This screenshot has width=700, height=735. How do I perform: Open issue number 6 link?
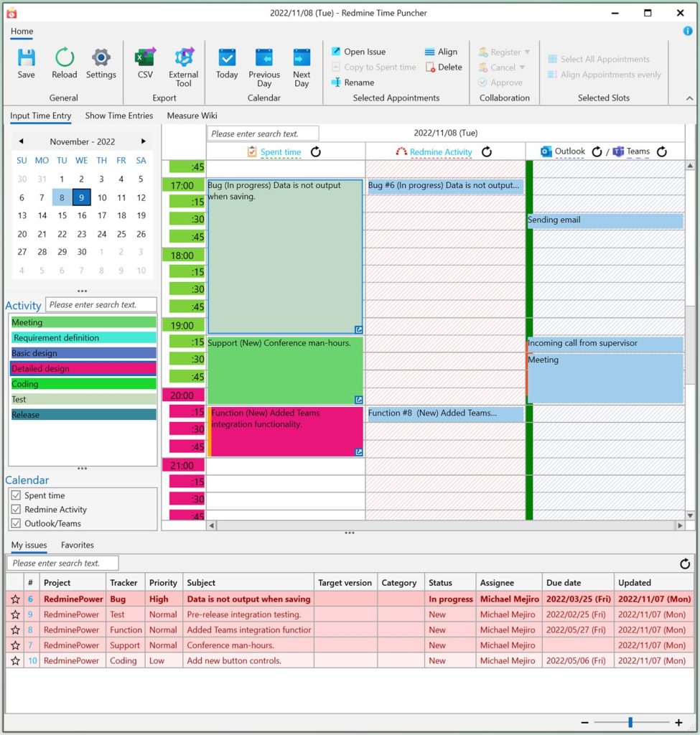click(x=30, y=599)
